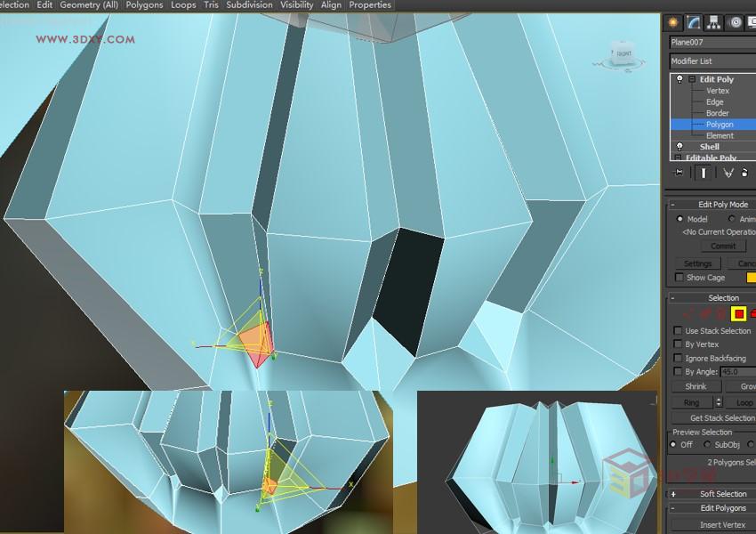
Task: Click the Pin Stack icon below the modifier list
Action: (x=678, y=170)
